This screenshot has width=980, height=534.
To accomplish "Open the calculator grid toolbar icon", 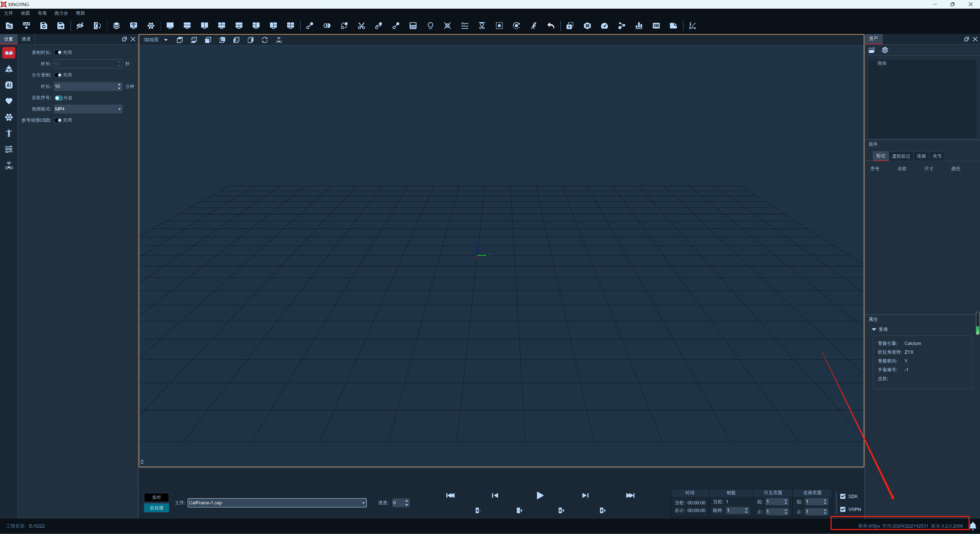I will (x=413, y=26).
